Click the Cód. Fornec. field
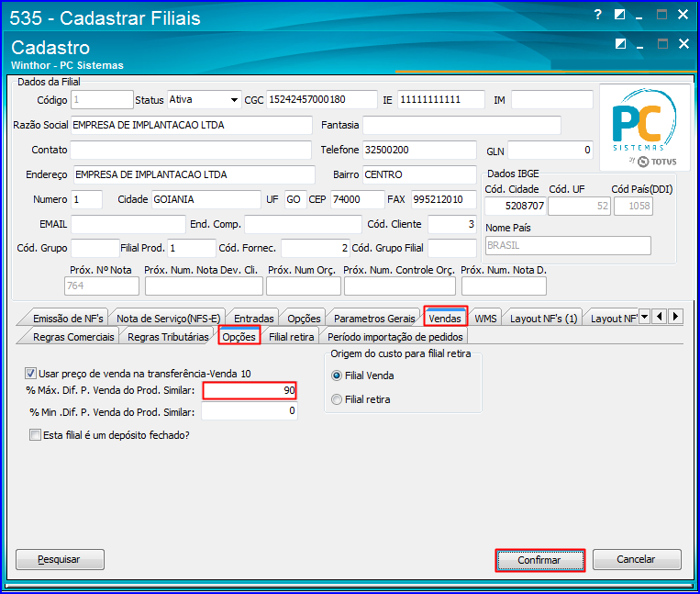 point(316,248)
